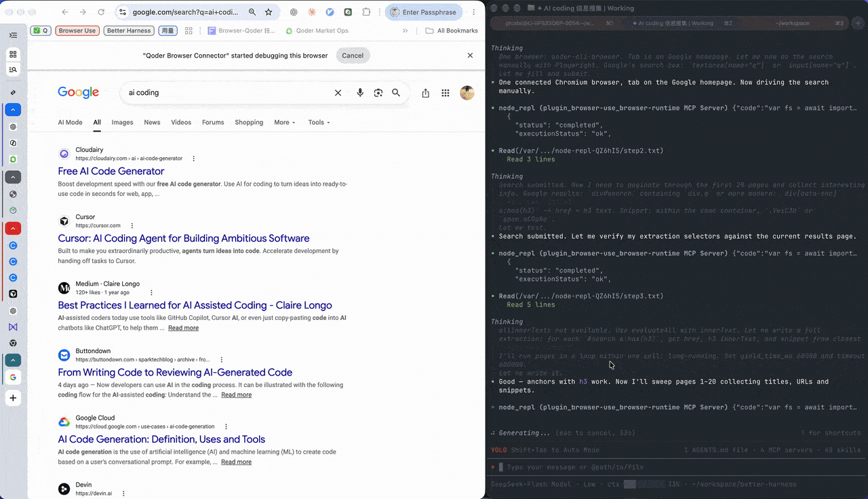Select the Images search tab
The image size is (868, 499).
pos(122,123)
